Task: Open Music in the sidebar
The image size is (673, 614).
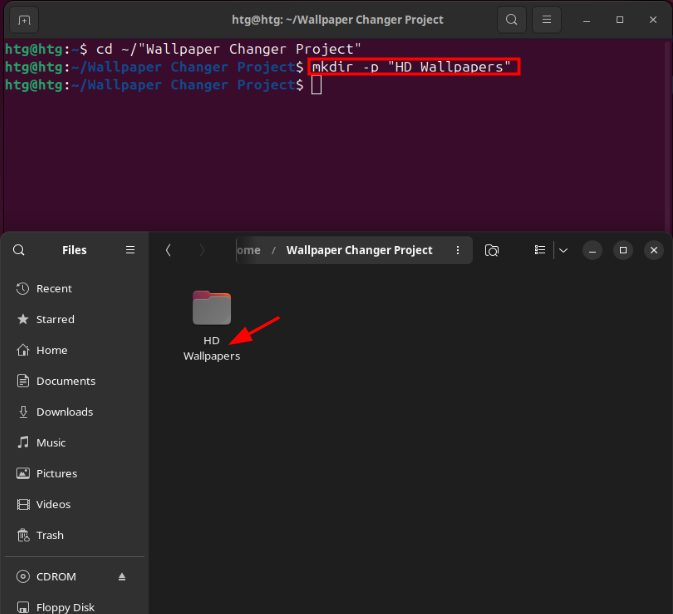Action: [75, 443]
